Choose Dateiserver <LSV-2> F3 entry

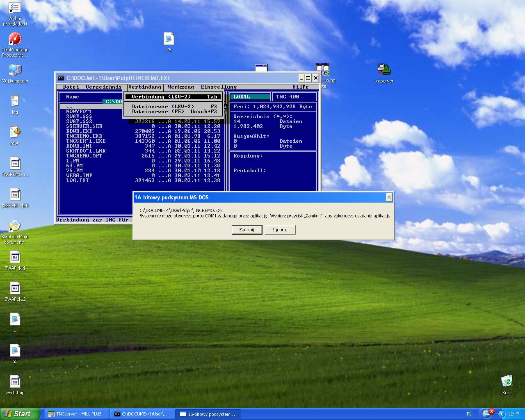tap(173, 107)
